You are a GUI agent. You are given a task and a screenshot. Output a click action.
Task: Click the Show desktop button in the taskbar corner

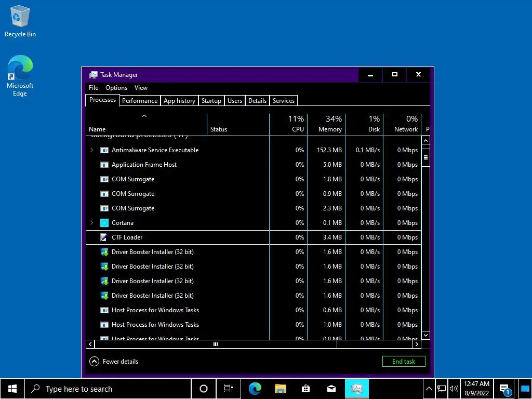[526, 389]
